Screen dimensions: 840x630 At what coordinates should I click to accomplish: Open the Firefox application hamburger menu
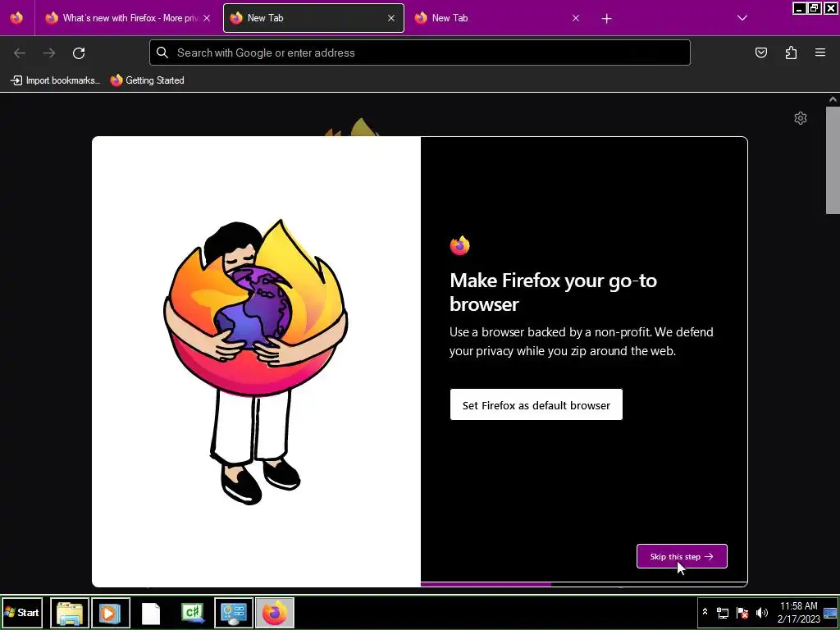tap(820, 52)
